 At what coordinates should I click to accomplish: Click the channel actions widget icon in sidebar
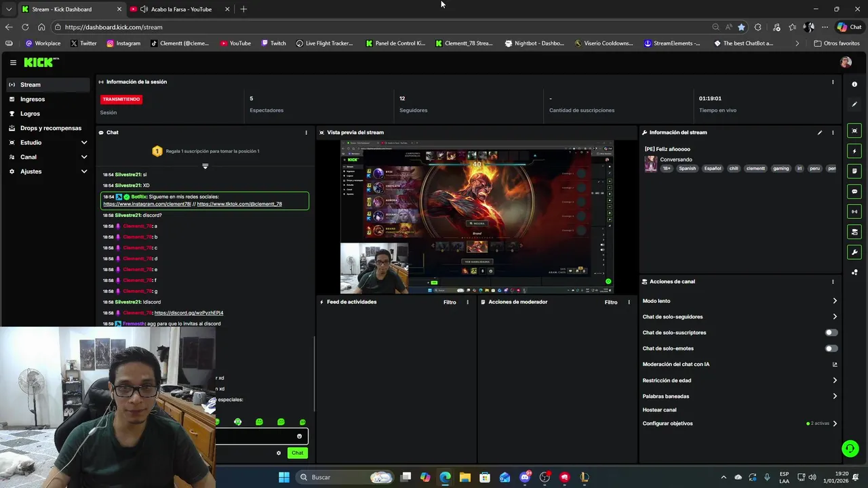[854, 232]
